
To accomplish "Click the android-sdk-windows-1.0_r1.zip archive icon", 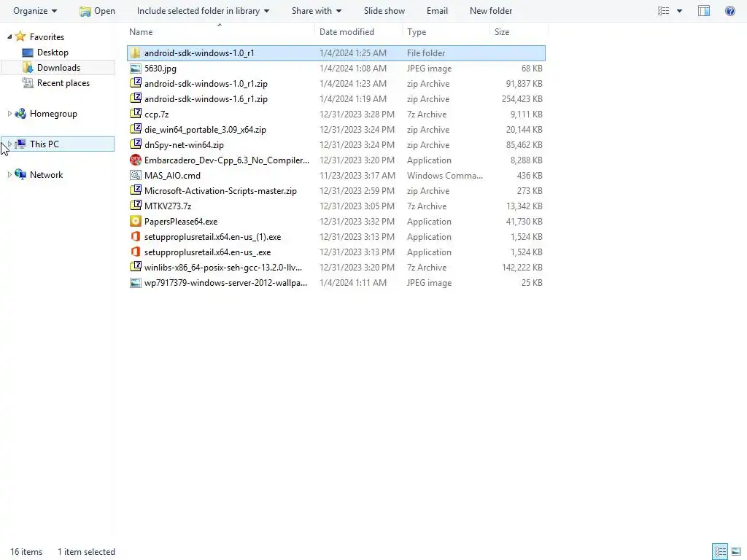I will (x=135, y=83).
